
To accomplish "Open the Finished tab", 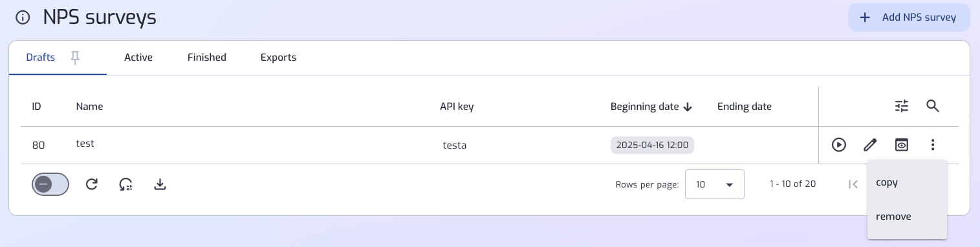I will 207,58.
